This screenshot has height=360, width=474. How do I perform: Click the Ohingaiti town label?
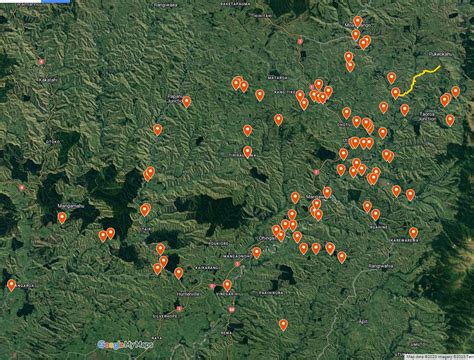pos(267,238)
